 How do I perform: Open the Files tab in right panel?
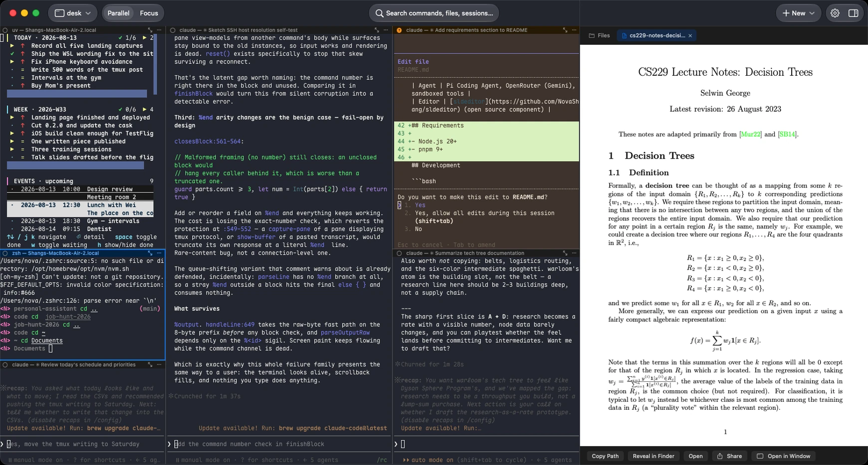599,35
